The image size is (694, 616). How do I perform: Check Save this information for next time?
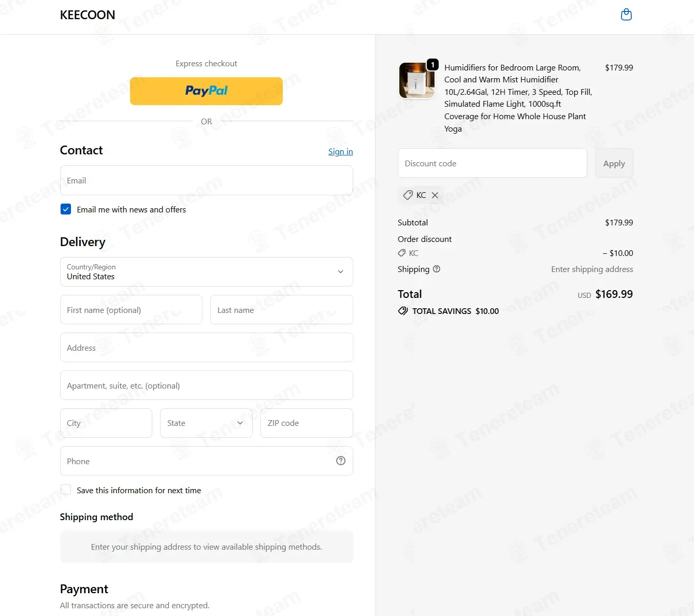tap(66, 490)
